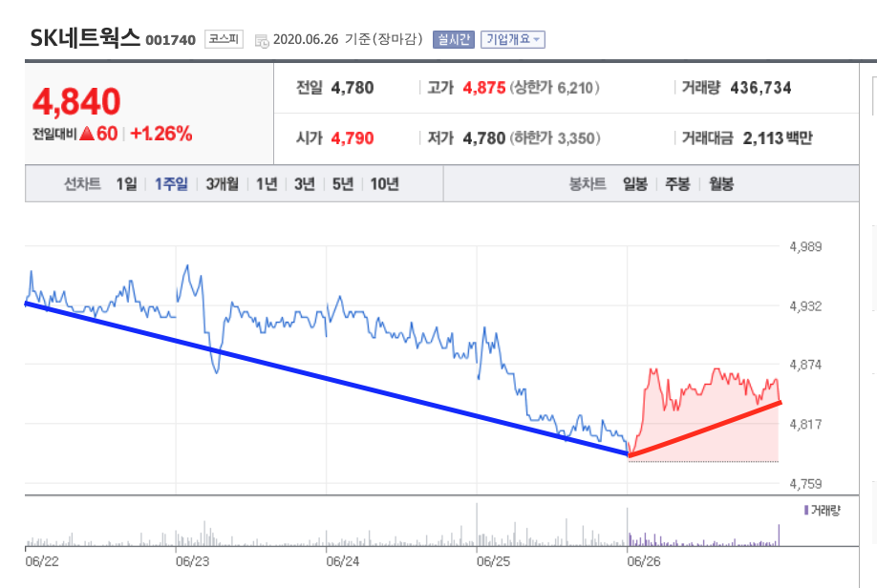Select the 3개월 line chart tab
This screenshot has width=877, height=588.
pos(222,184)
